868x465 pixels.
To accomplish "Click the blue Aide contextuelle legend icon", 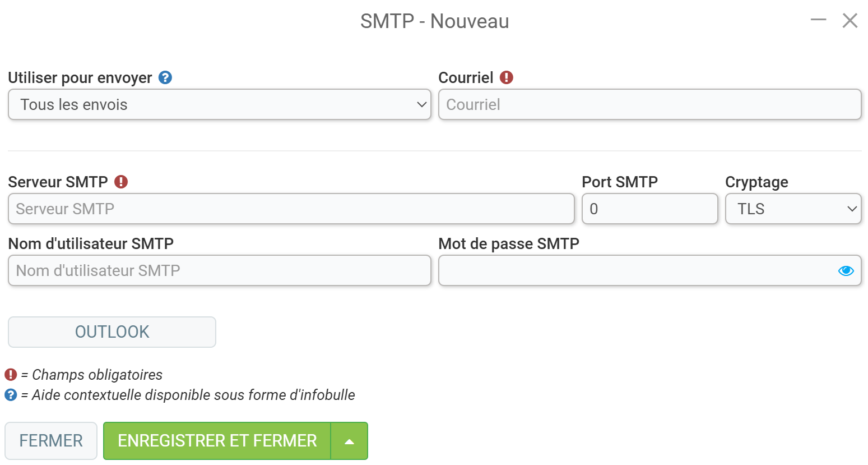I will point(11,395).
